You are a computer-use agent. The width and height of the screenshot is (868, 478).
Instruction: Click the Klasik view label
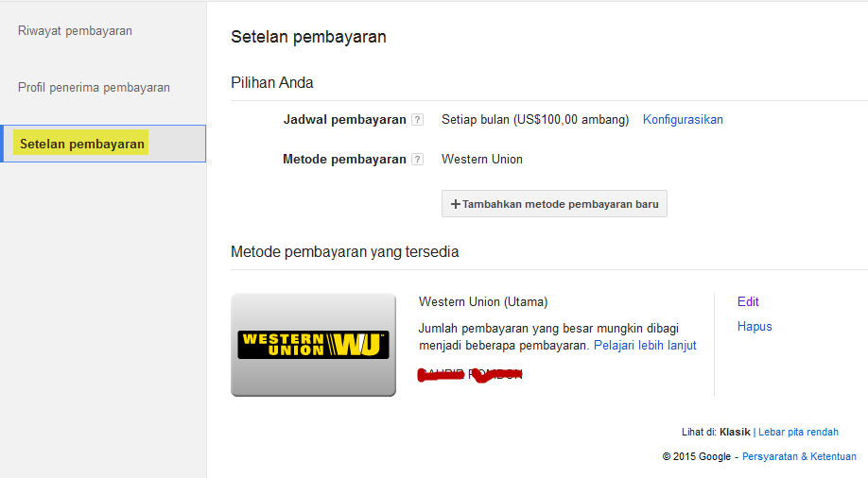[x=735, y=432]
